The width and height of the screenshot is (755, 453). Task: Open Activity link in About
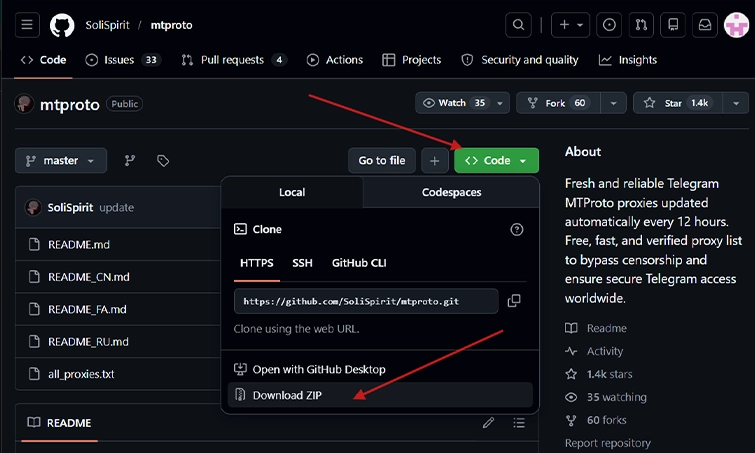pyautogui.click(x=594, y=351)
